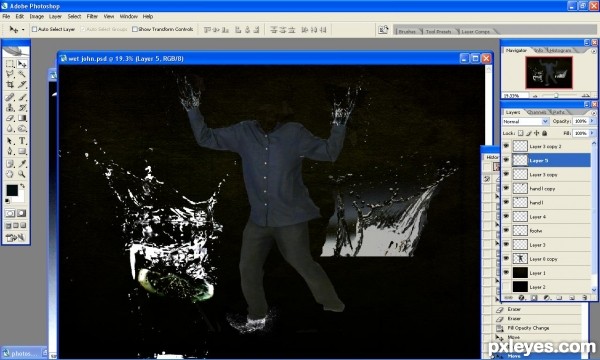Open the Normal blend mode dropdown
The image size is (600, 360).
pos(525,121)
